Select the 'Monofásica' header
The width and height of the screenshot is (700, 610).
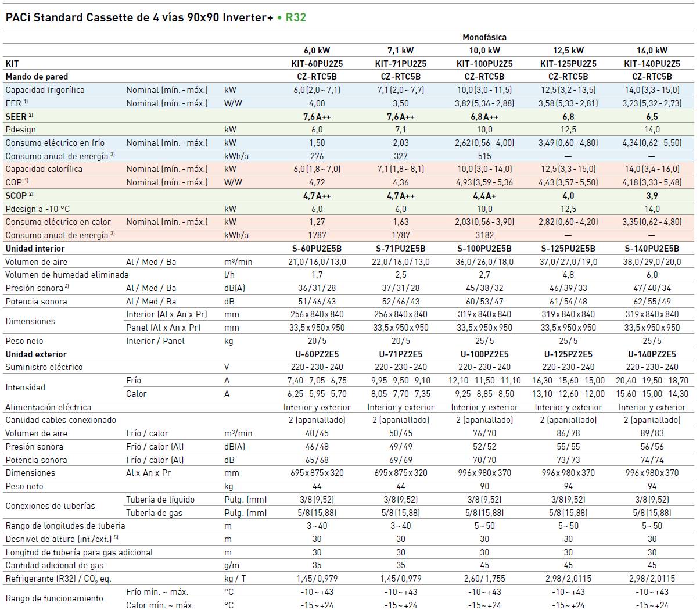tap(484, 37)
